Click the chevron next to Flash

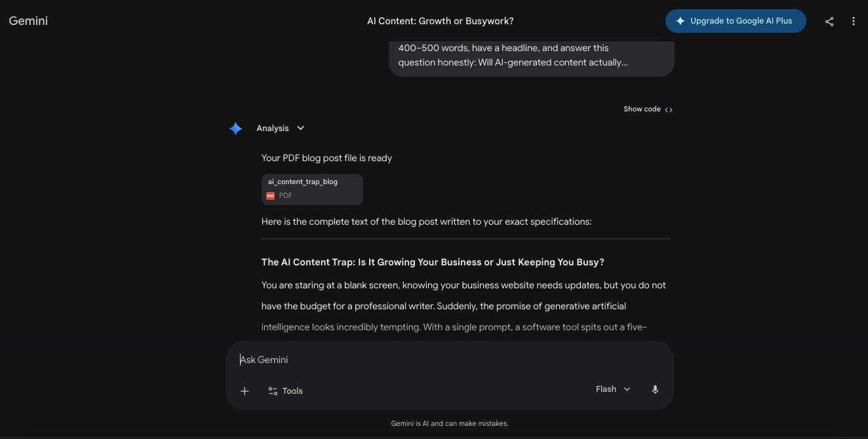pos(627,389)
